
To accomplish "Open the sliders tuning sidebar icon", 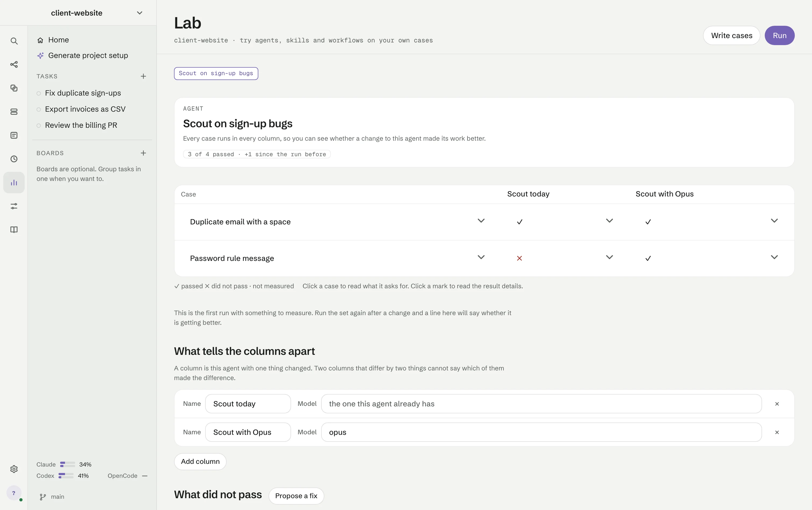I will (x=14, y=206).
